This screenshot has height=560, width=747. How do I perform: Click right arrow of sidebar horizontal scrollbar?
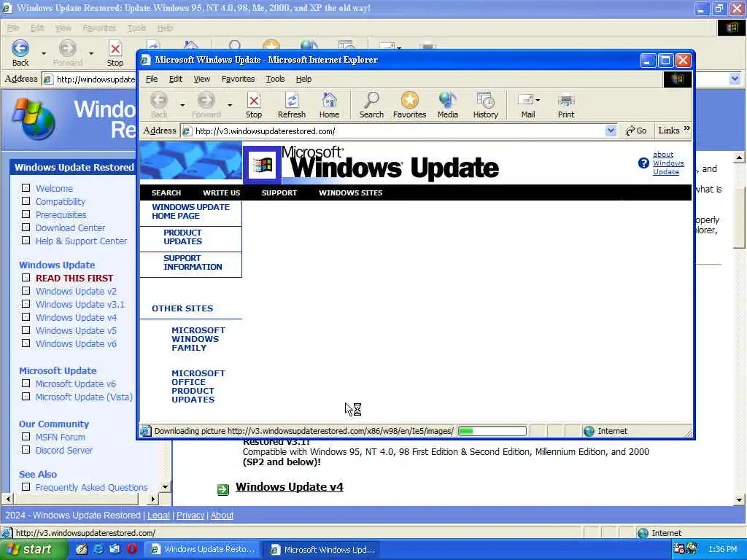click(152, 499)
